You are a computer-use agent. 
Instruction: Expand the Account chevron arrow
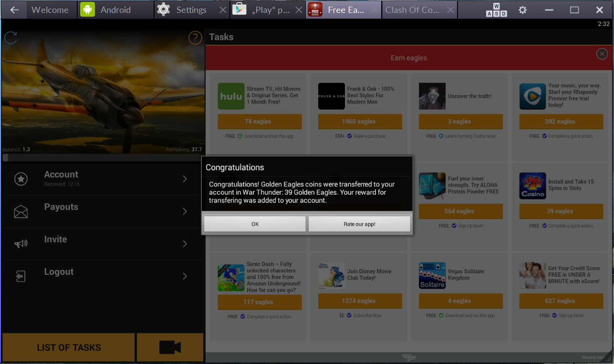pyautogui.click(x=185, y=179)
